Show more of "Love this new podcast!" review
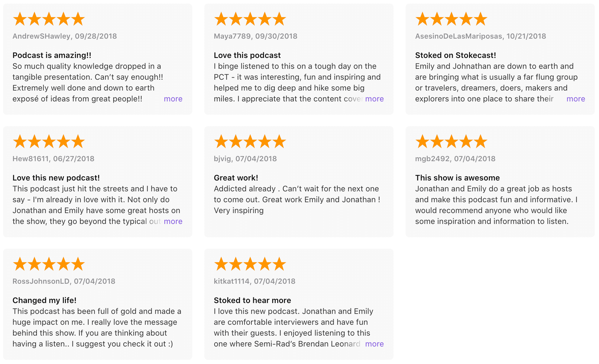 coord(173,222)
